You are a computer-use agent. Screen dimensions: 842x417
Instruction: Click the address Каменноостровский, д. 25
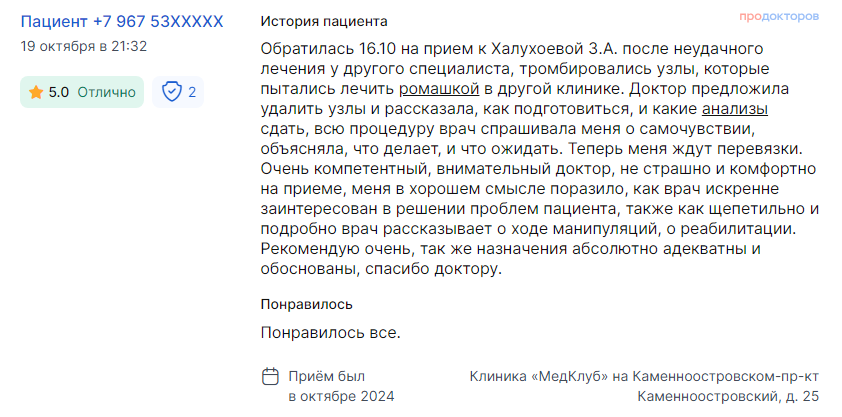pyautogui.click(x=728, y=397)
